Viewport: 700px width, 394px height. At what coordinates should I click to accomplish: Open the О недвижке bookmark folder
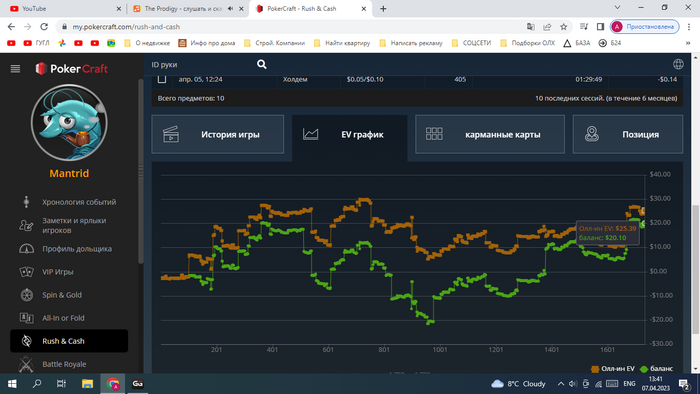click(x=147, y=43)
